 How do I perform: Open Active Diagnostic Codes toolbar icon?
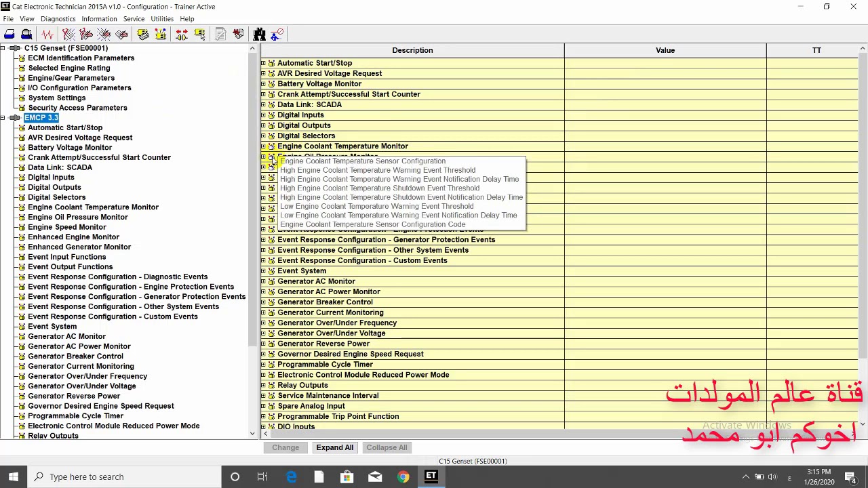[x=68, y=35]
